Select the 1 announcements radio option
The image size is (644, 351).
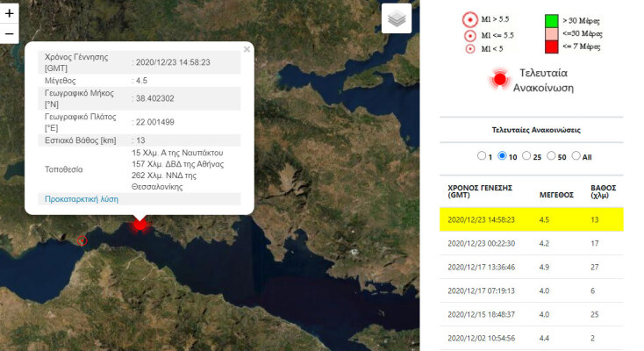coord(481,156)
